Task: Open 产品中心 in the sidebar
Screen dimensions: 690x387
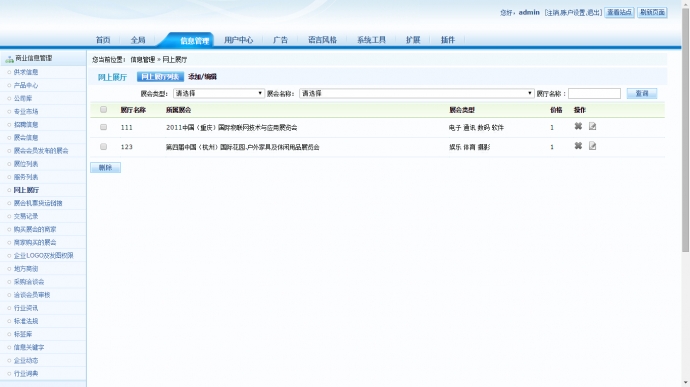Action: [26, 85]
